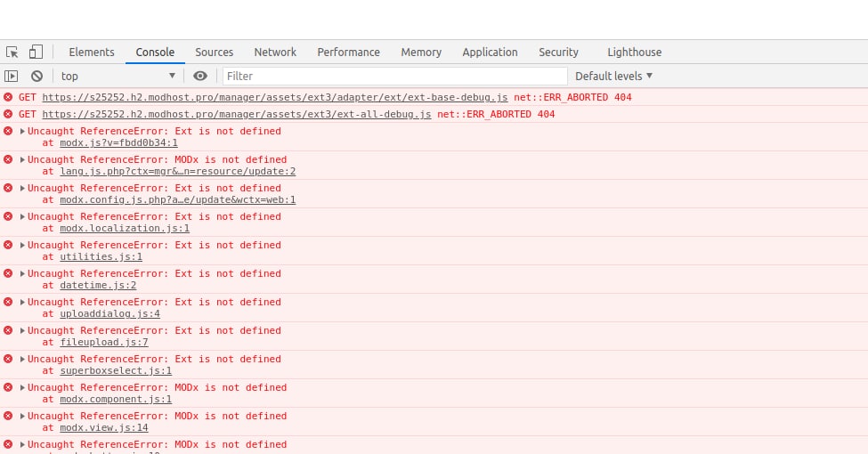Go to the Network tab

click(275, 52)
